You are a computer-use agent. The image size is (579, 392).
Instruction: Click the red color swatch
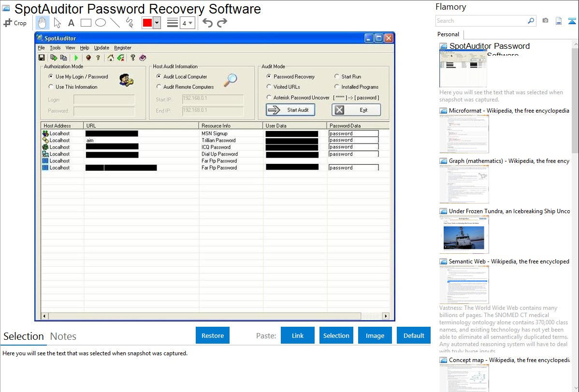[147, 23]
